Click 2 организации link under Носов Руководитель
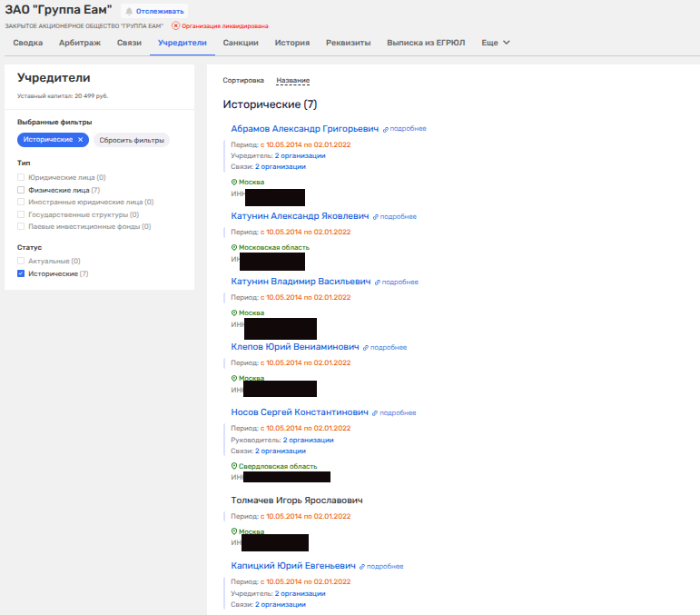The image size is (700, 615). click(308, 440)
